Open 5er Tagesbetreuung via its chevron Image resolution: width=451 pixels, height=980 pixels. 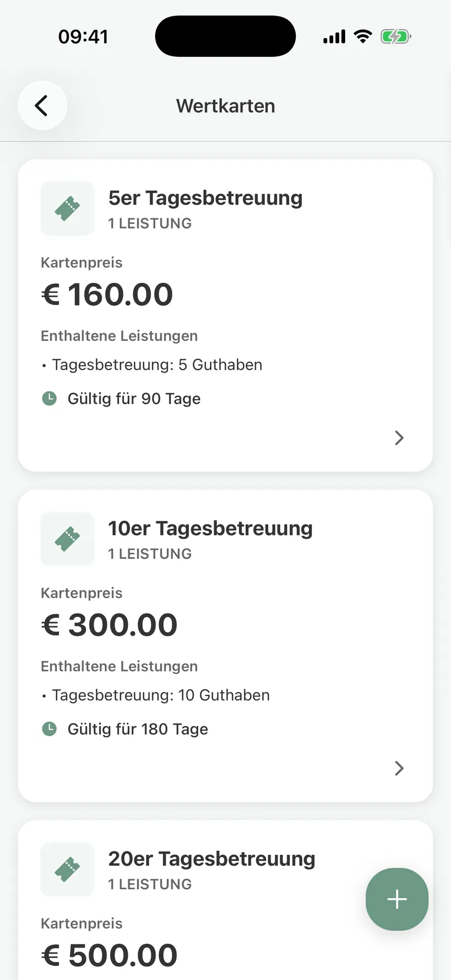(399, 438)
